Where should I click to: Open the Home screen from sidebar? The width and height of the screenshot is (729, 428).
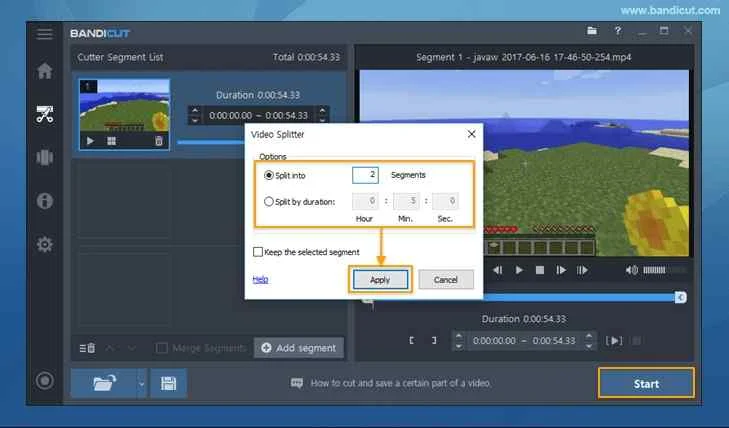coord(44,71)
